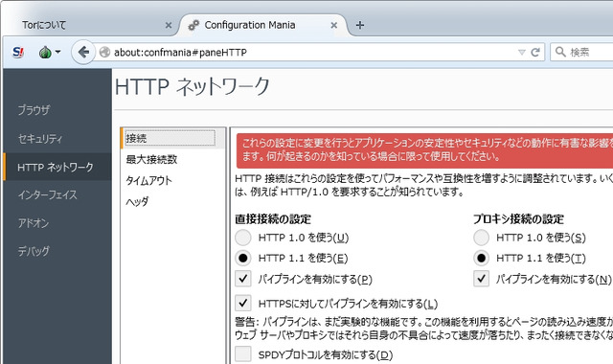Open dropdown arrow beside onion icon
Image resolution: width=613 pixels, height=364 pixels.
(x=57, y=52)
